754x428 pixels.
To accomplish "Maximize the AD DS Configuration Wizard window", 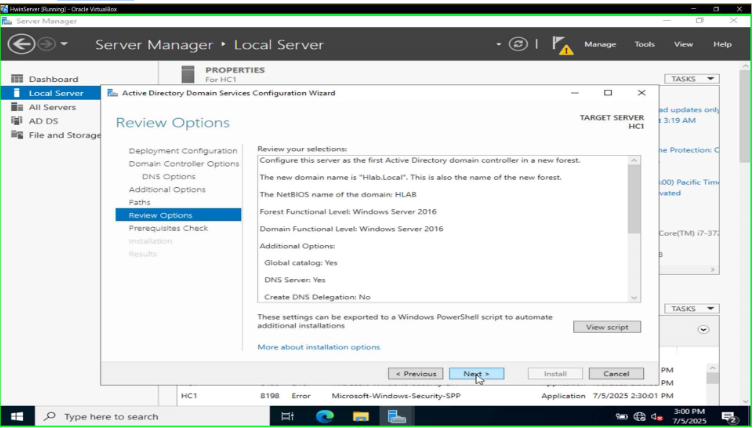I will point(608,93).
